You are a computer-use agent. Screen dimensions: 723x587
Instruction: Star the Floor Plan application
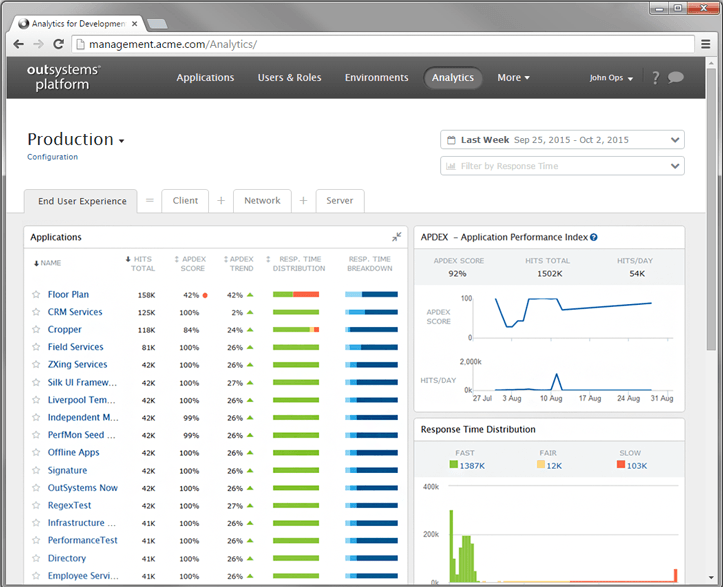36,295
